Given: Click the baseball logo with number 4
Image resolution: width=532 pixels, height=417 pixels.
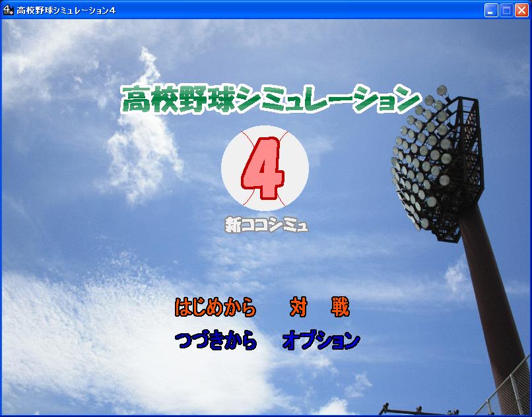Looking at the screenshot, I should pos(265,168).
